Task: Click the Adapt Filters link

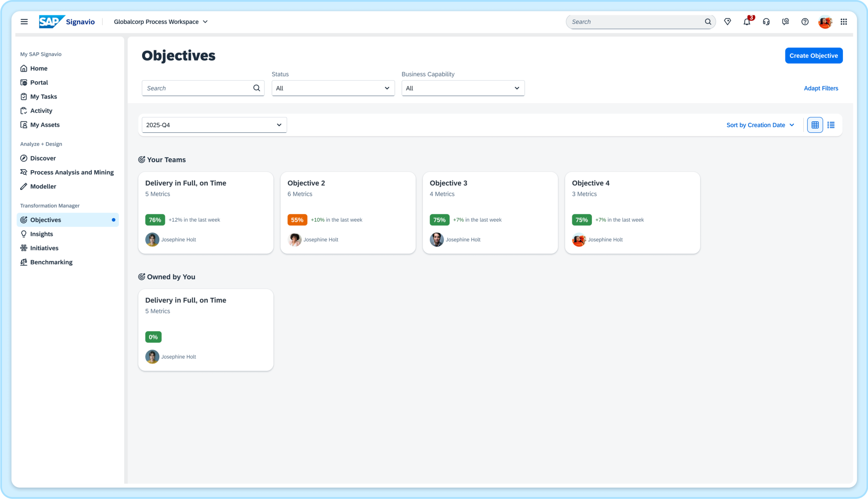Action: pyautogui.click(x=821, y=88)
